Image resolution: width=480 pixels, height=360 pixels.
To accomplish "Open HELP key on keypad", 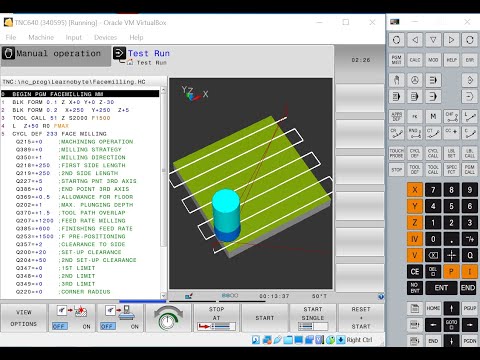I will [x=451, y=60].
